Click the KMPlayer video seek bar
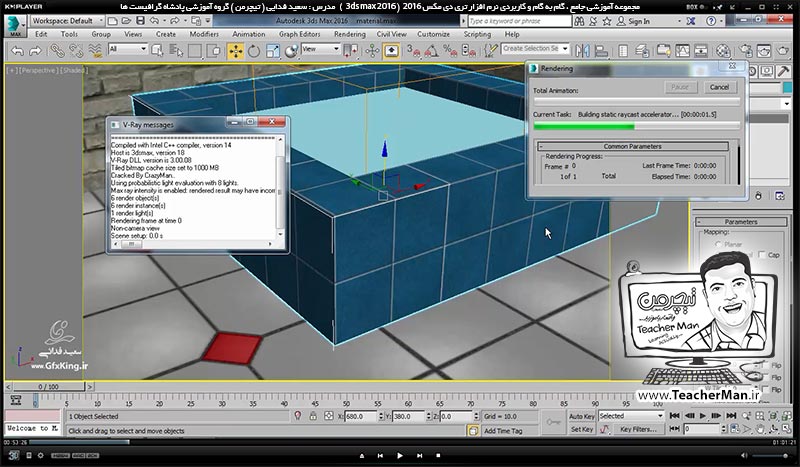Viewport: 800px width, 467px height. point(399,443)
